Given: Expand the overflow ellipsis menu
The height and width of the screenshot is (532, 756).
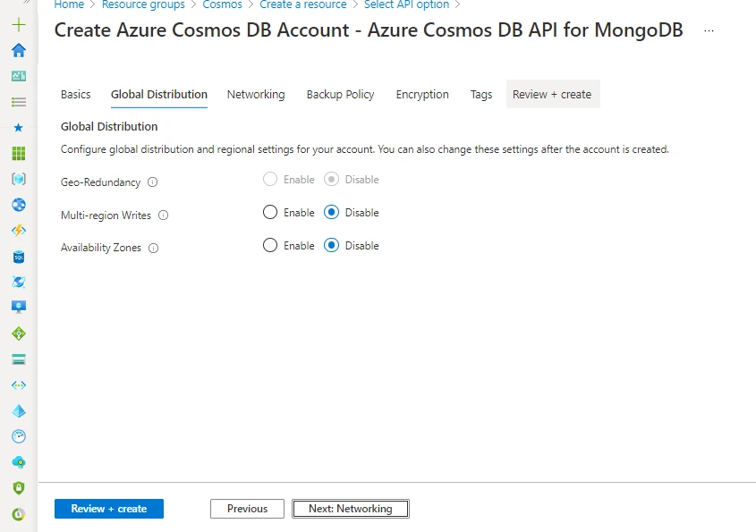Looking at the screenshot, I should tap(709, 30).
